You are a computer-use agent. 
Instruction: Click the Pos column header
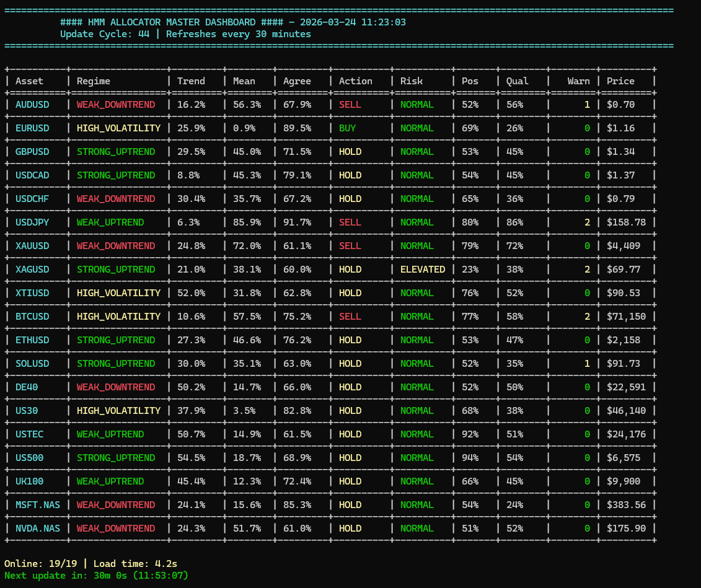(470, 81)
